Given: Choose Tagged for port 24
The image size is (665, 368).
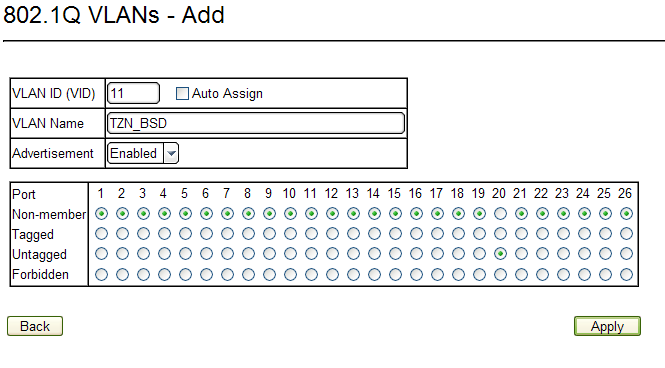Looking at the screenshot, I should 584,234.
